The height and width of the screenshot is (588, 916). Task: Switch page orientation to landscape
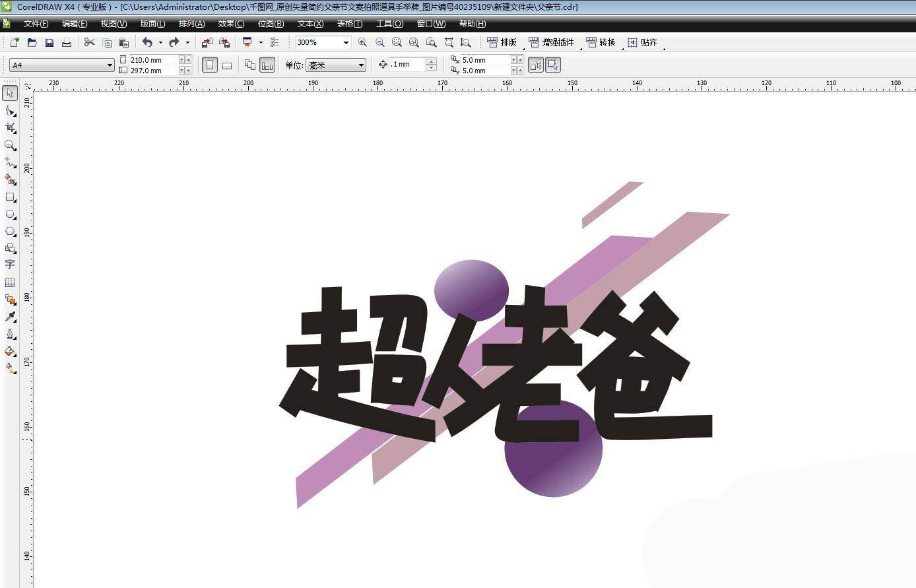coord(228,65)
